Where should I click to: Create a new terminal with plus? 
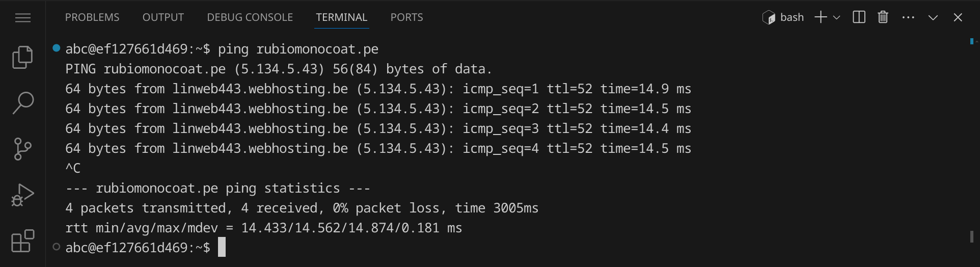tap(820, 17)
